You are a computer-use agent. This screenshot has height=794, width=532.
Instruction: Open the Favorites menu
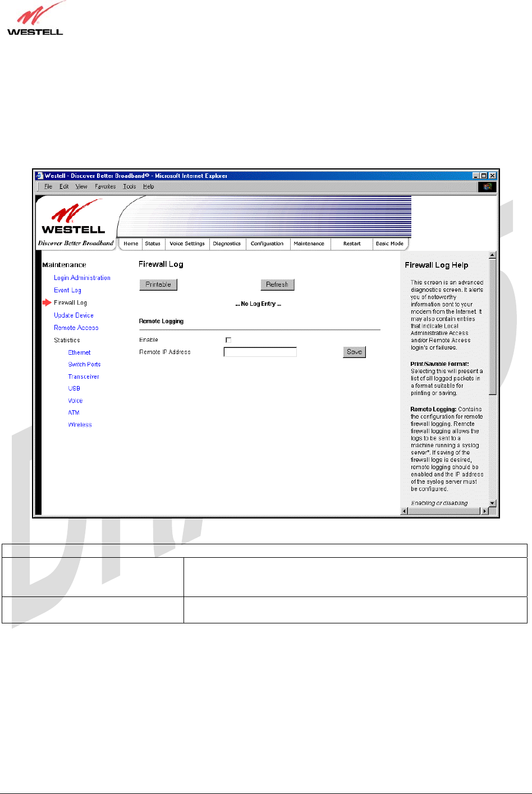105,187
